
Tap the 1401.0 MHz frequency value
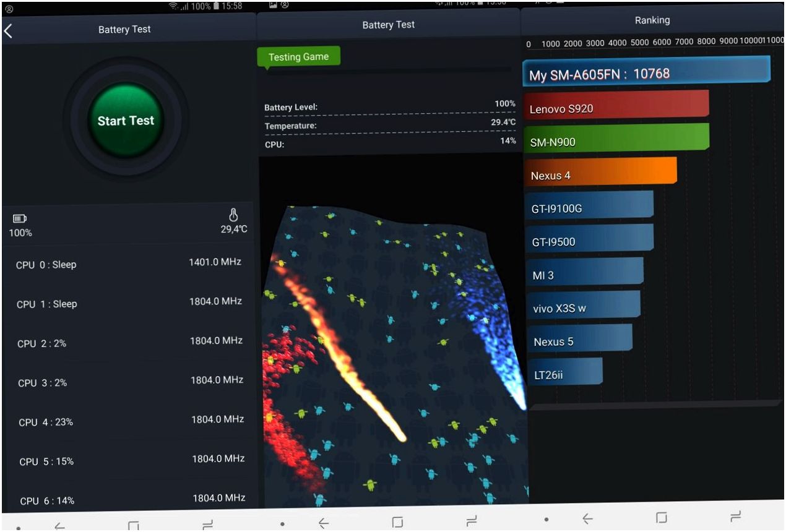coord(215,262)
